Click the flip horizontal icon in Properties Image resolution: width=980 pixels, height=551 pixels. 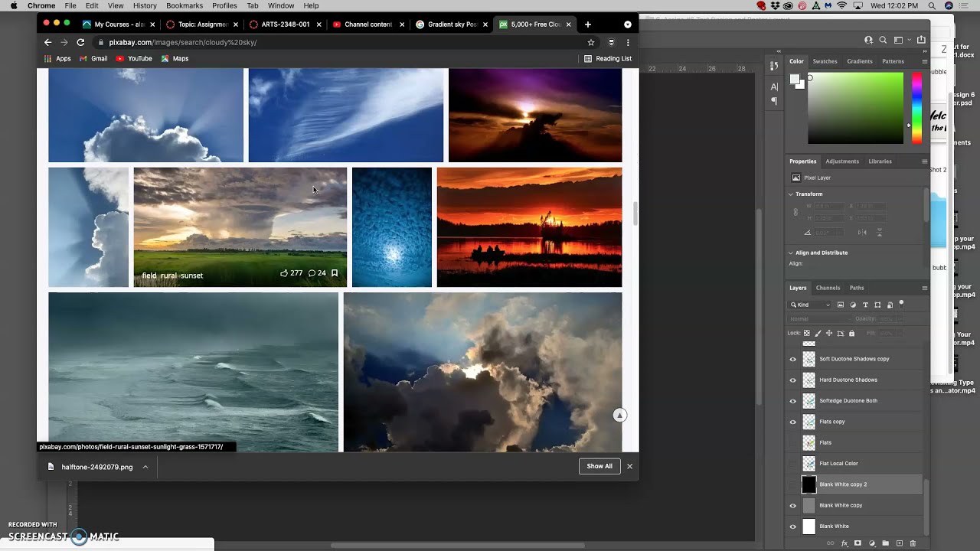pos(863,233)
